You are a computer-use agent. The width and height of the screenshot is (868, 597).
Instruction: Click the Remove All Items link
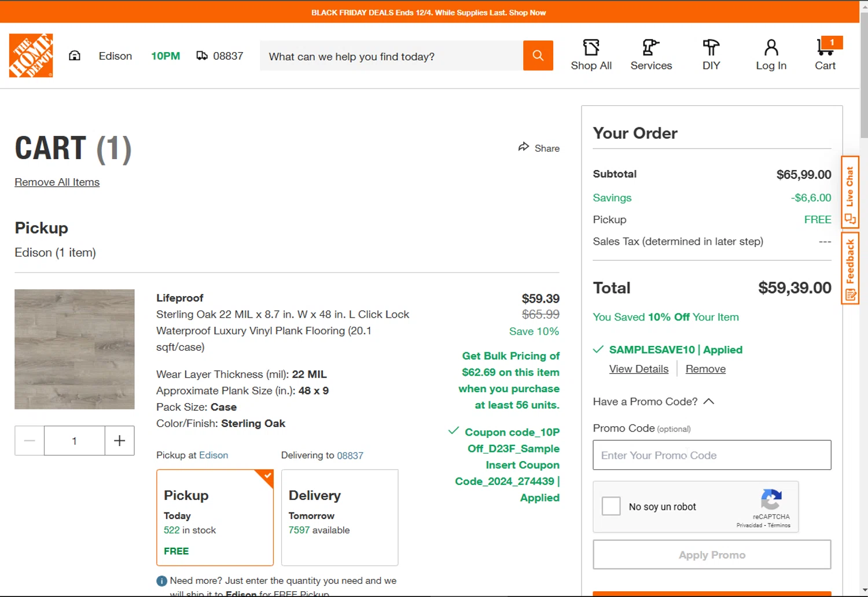[57, 182]
